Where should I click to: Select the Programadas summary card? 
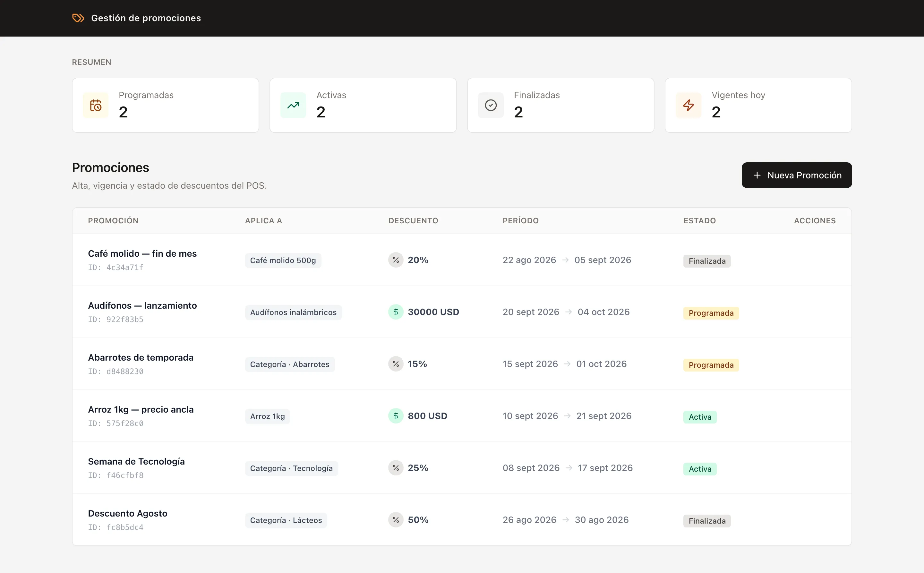pos(166,105)
